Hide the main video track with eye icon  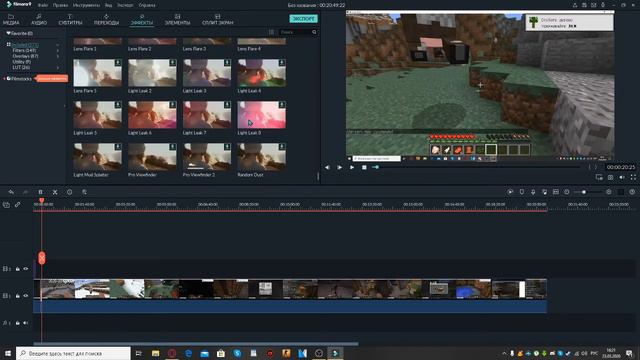(x=26, y=296)
